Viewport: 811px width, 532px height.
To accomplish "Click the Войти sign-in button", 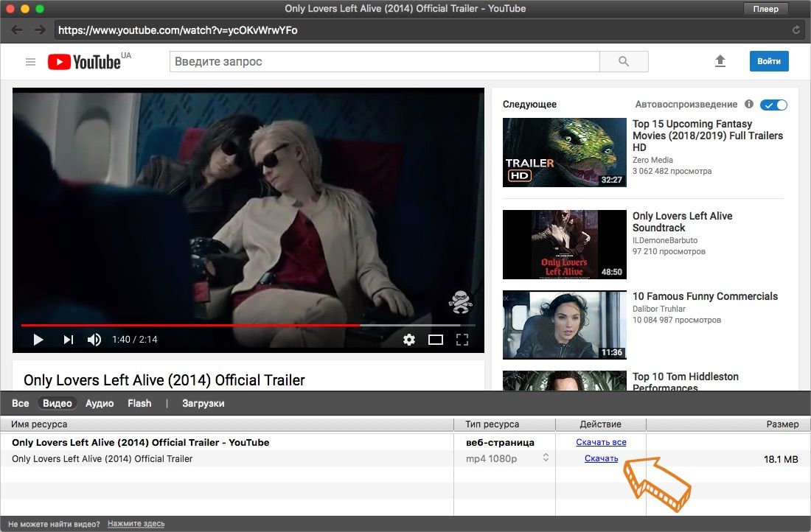I will coord(769,61).
